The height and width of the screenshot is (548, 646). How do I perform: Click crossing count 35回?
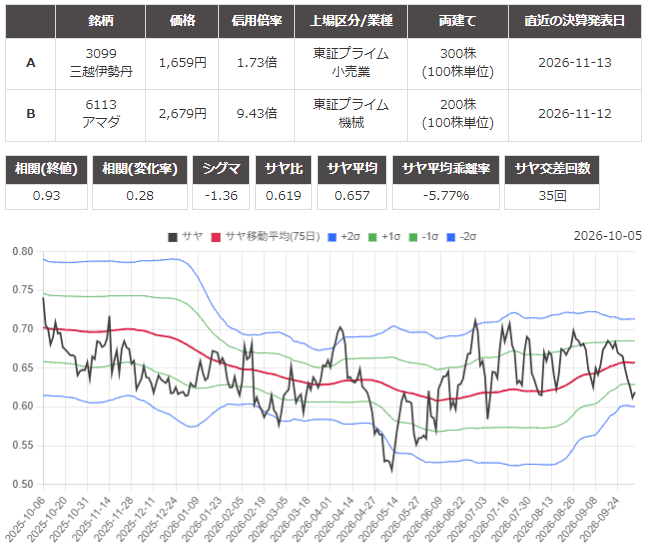(x=552, y=196)
